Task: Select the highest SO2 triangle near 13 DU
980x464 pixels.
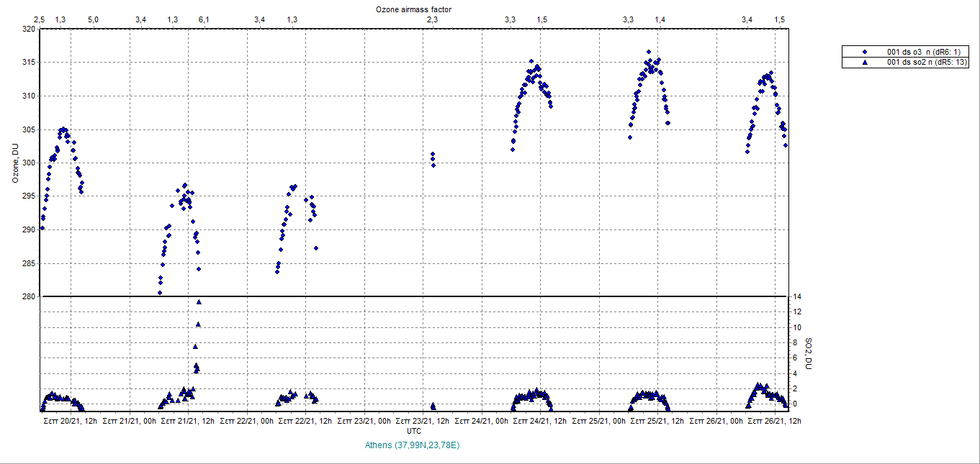Action: [x=199, y=302]
